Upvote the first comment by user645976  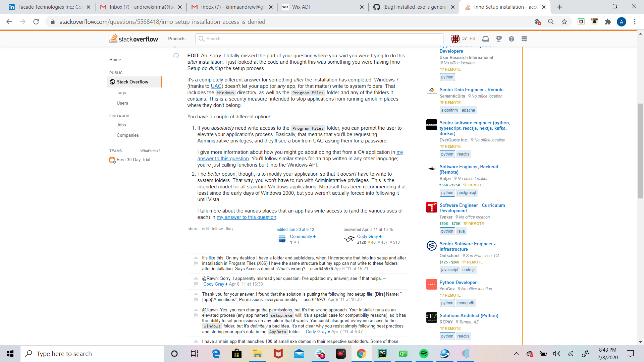tap(196, 258)
